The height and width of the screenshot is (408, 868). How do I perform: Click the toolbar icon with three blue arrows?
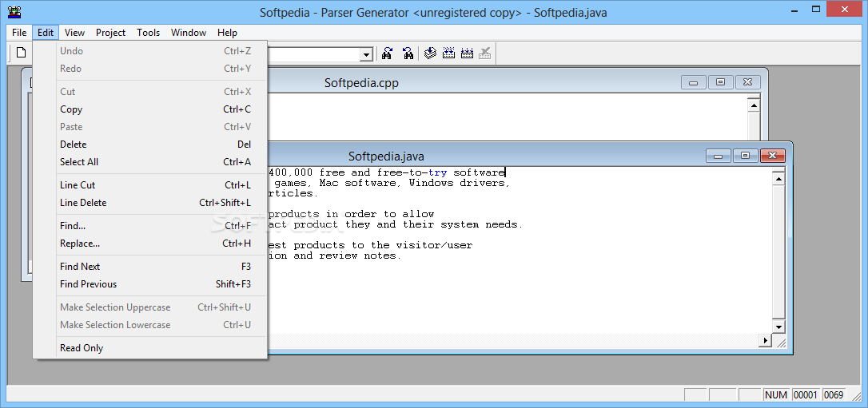pyautogui.click(x=467, y=53)
